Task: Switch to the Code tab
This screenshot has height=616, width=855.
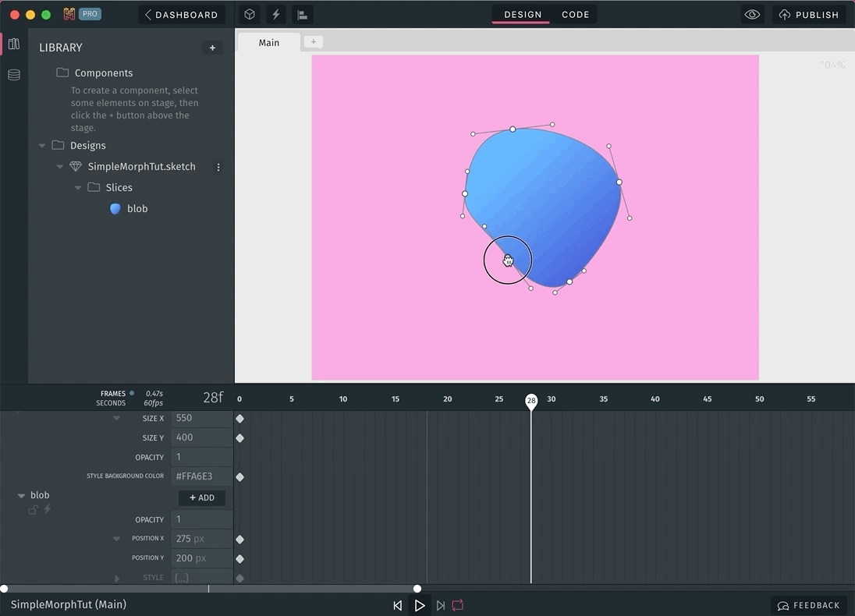Action: [x=575, y=15]
